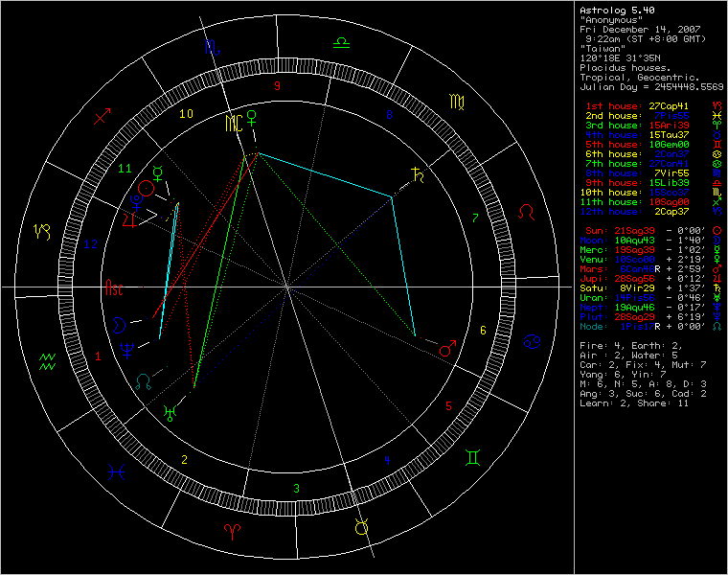This screenshot has height=575, width=728.
Task: Select the MC Midheaven symbol in the chart
Action: point(234,123)
